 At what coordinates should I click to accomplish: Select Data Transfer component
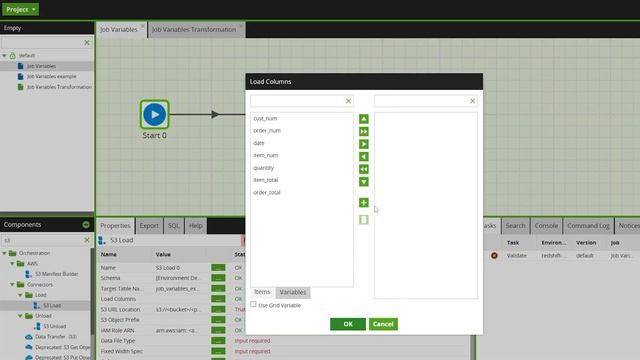pos(51,337)
